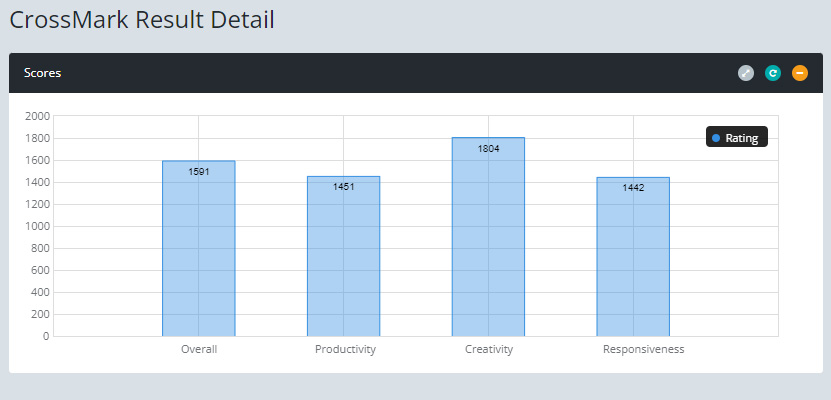Click the 1800 y-axis tick label

pyautogui.click(x=37, y=138)
